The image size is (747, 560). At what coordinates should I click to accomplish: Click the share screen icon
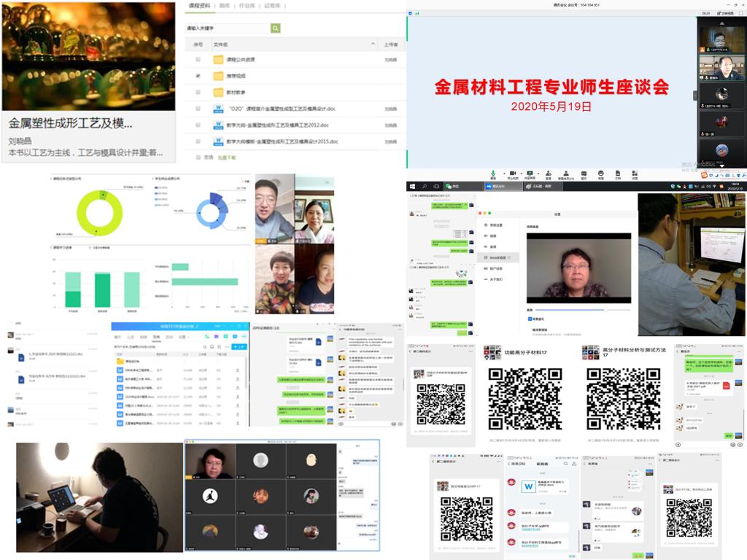point(530,174)
